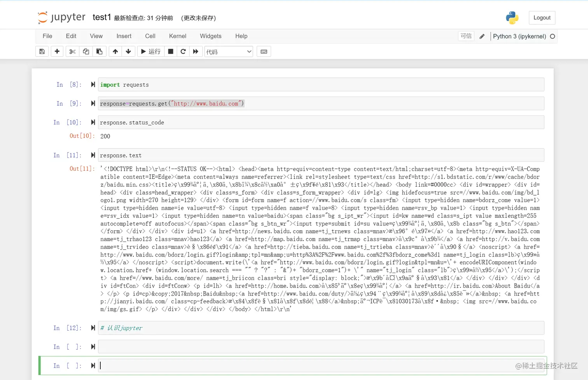Click the (更改未保存) unsaved changes text
Image resolution: width=588 pixels, height=380 pixels.
[x=198, y=18]
